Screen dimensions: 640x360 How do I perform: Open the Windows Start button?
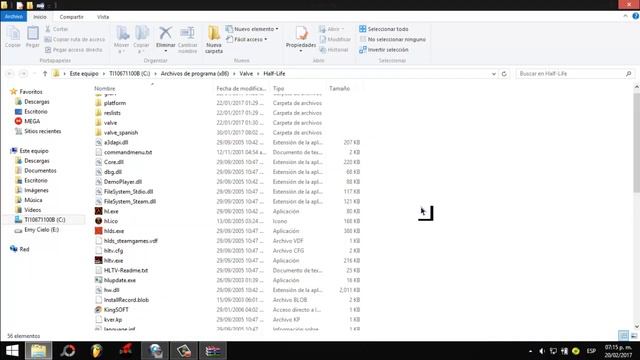pyautogui.click(x=12, y=351)
